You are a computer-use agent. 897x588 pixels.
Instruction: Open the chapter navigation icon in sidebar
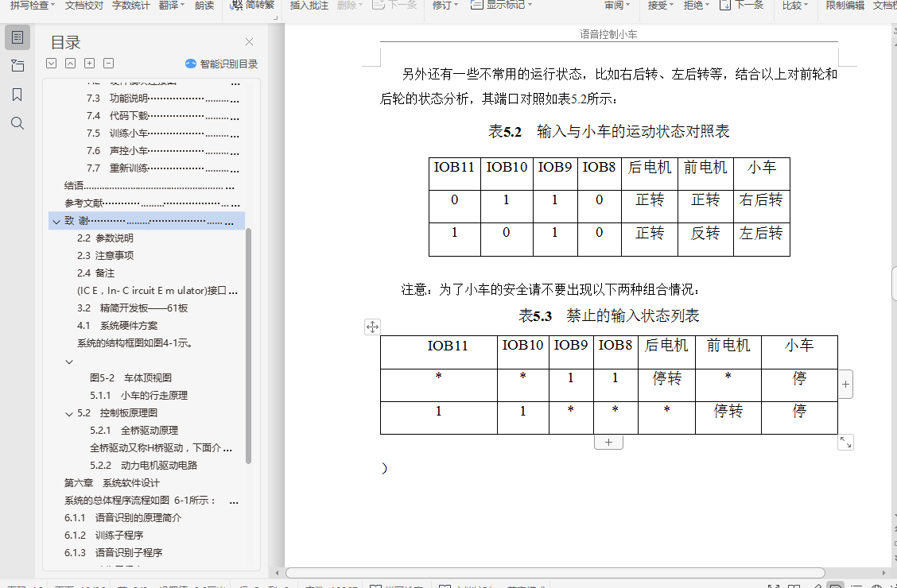(17, 66)
